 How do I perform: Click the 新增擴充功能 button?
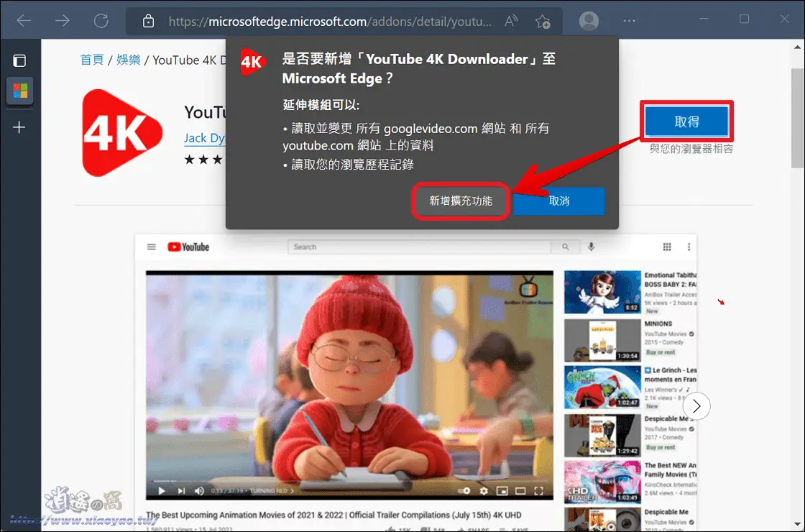(x=461, y=201)
